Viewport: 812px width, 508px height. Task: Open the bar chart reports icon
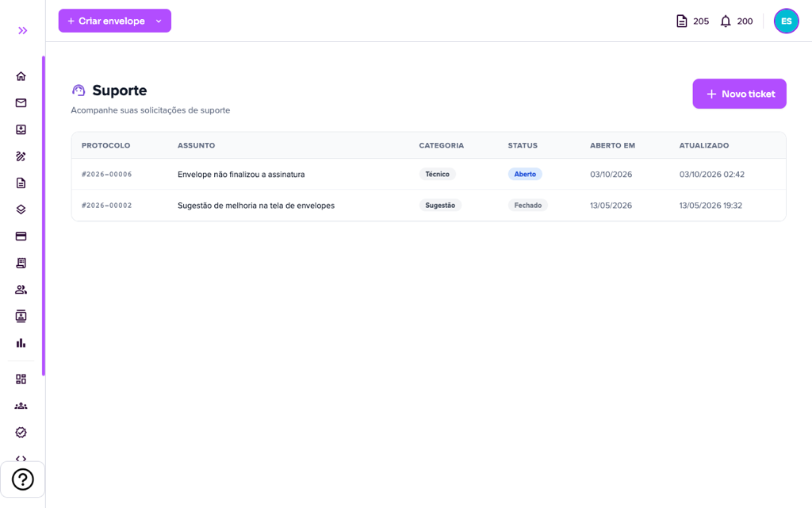[21, 343]
